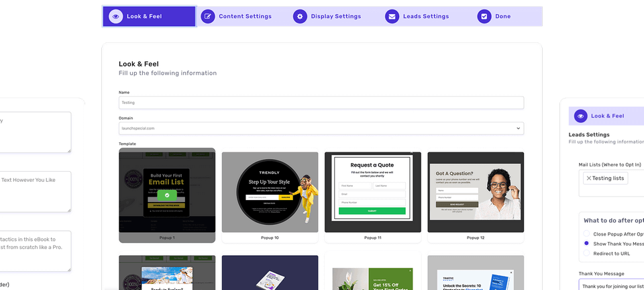The height and width of the screenshot is (290, 644).
Task: Click the checkmark icon for Done step
Action: (484, 16)
